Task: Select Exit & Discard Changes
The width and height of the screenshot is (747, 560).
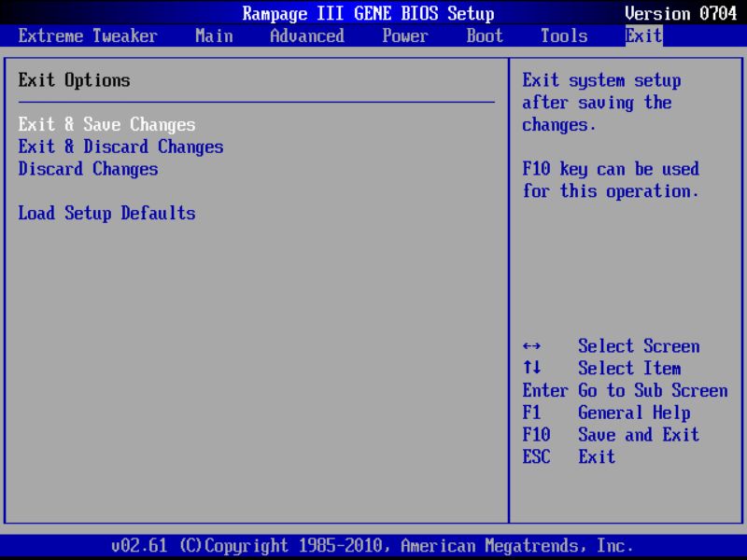Action: click(x=121, y=147)
